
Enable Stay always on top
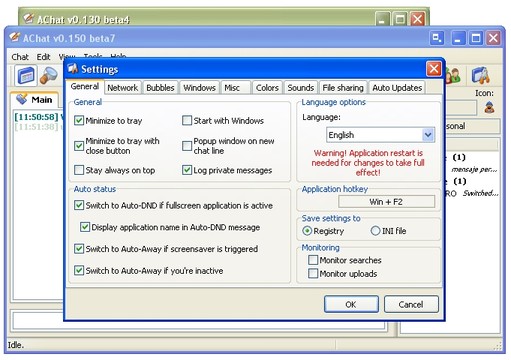[79, 170]
